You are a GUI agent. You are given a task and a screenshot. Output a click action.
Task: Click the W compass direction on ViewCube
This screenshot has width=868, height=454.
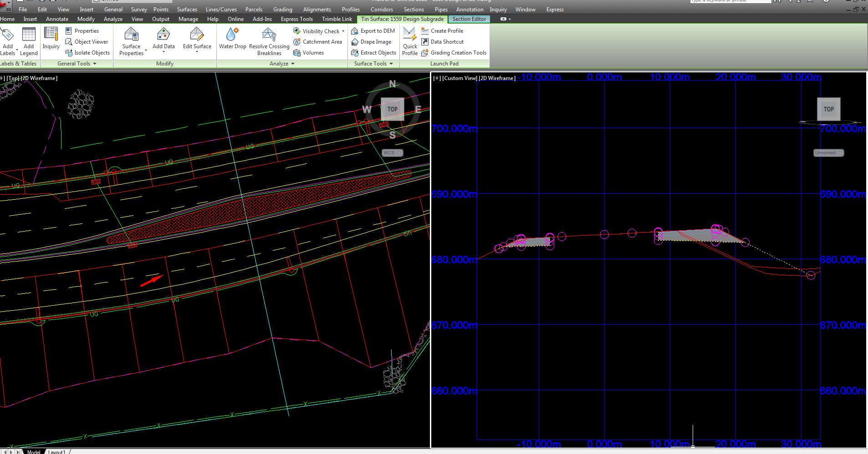(x=367, y=110)
